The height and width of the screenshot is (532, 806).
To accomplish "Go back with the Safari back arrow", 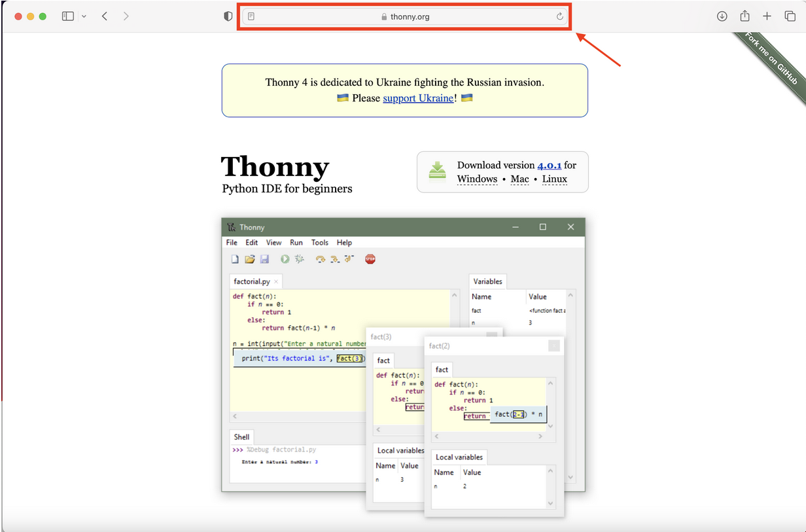I will click(105, 16).
